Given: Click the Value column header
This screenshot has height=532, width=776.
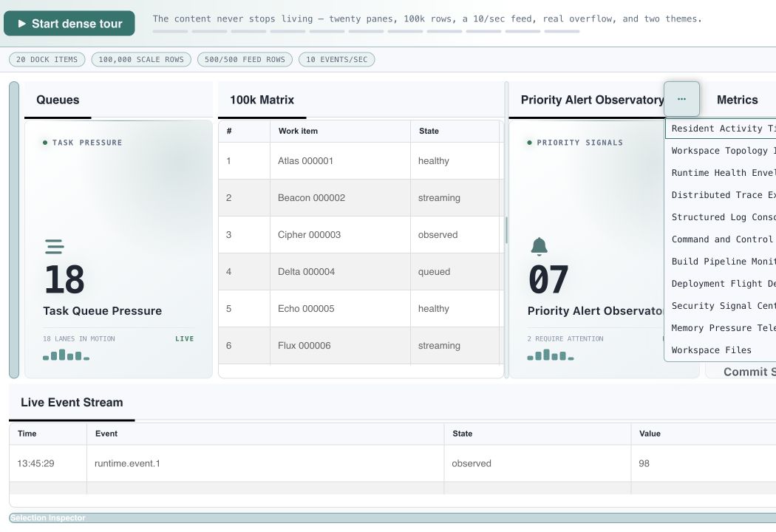Looking at the screenshot, I should pyautogui.click(x=704, y=434).
